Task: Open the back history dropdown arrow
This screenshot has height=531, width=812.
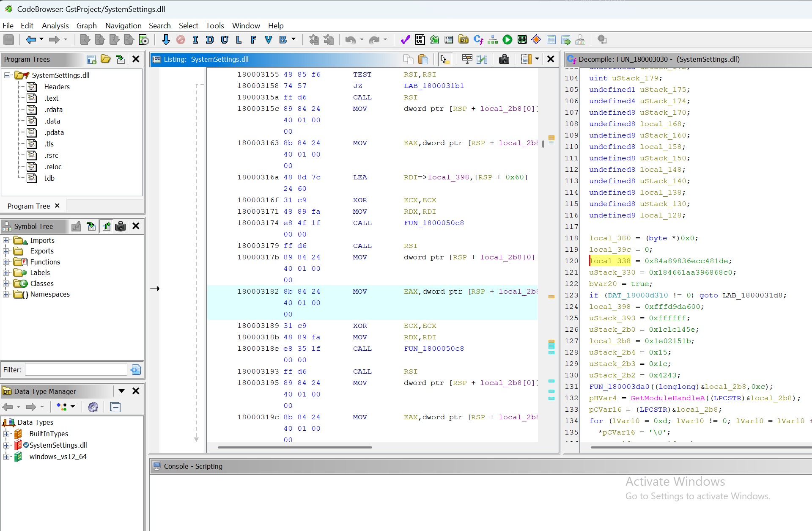Action: (41, 39)
